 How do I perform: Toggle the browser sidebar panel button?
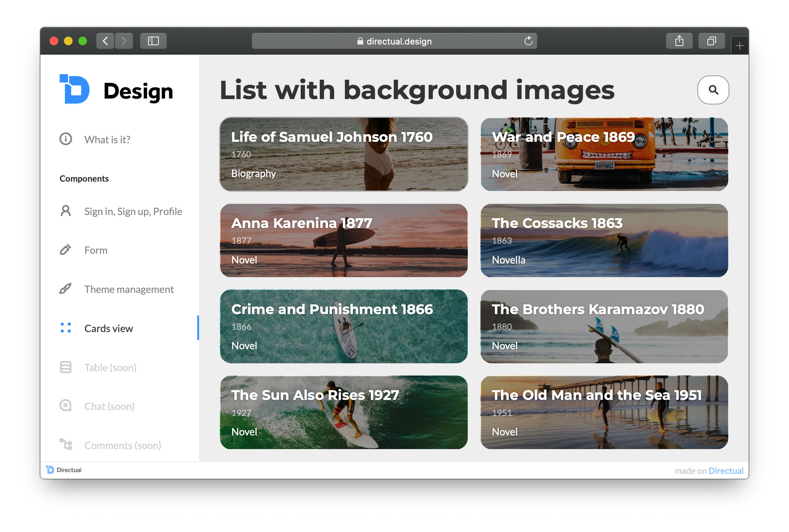click(x=153, y=41)
